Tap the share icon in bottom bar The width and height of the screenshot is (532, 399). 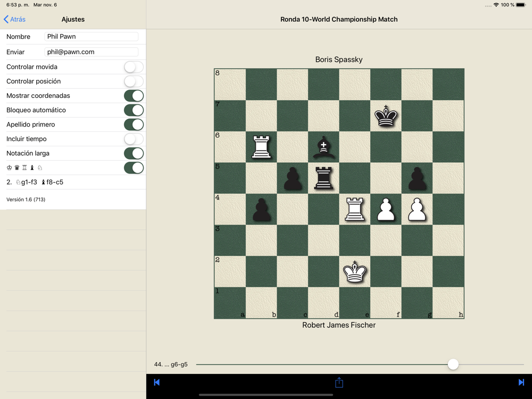(339, 383)
